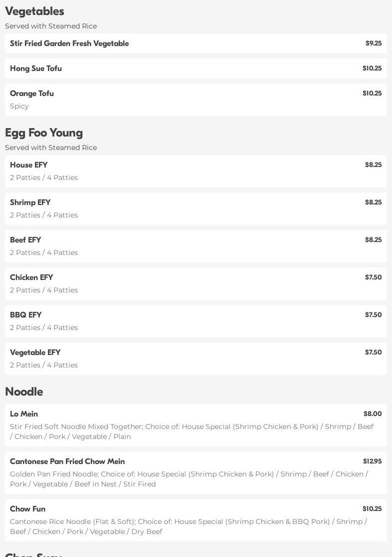Pick the Chicken EFY dish
Screen dimensions: 392x557
point(31,277)
